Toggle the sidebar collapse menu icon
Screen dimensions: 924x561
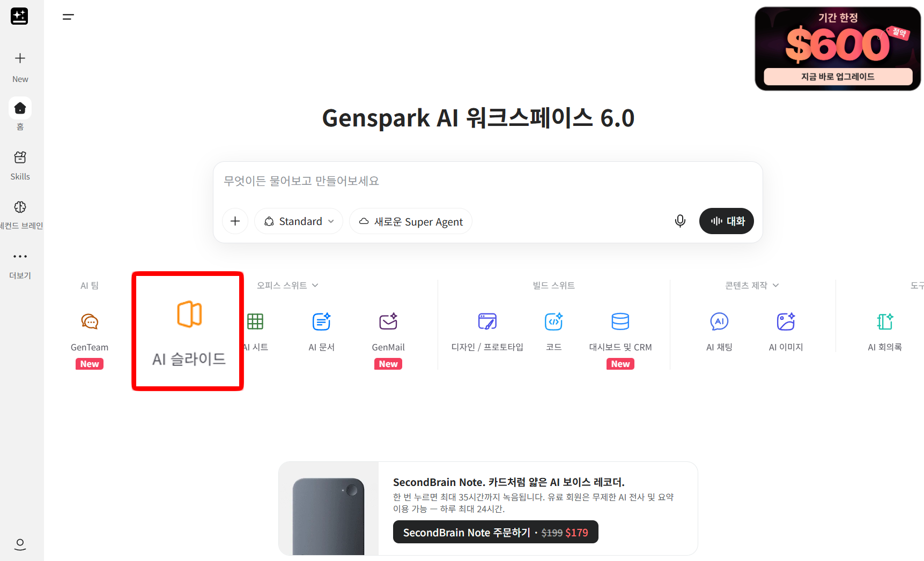(68, 17)
